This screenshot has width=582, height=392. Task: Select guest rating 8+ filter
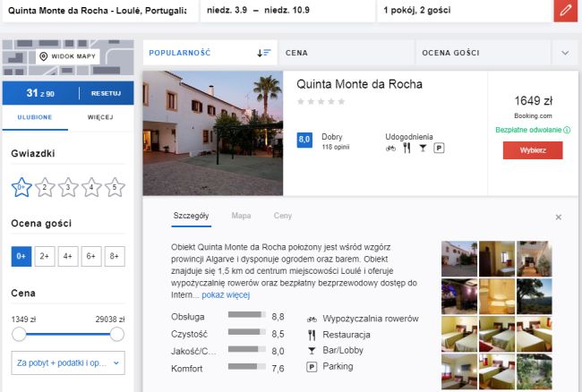tap(114, 256)
